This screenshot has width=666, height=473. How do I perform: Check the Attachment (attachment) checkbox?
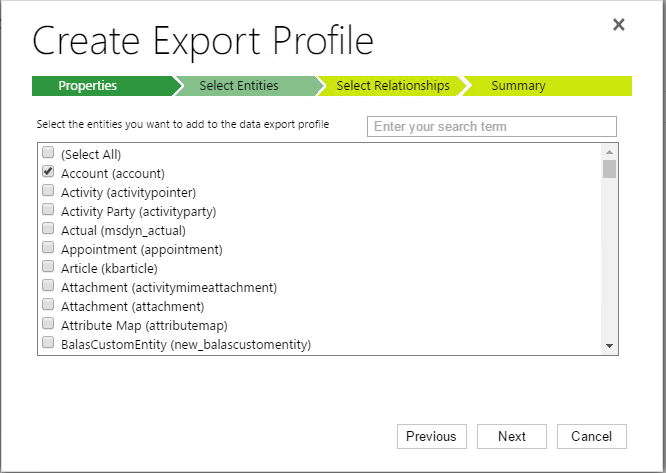[x=48, y=304]
